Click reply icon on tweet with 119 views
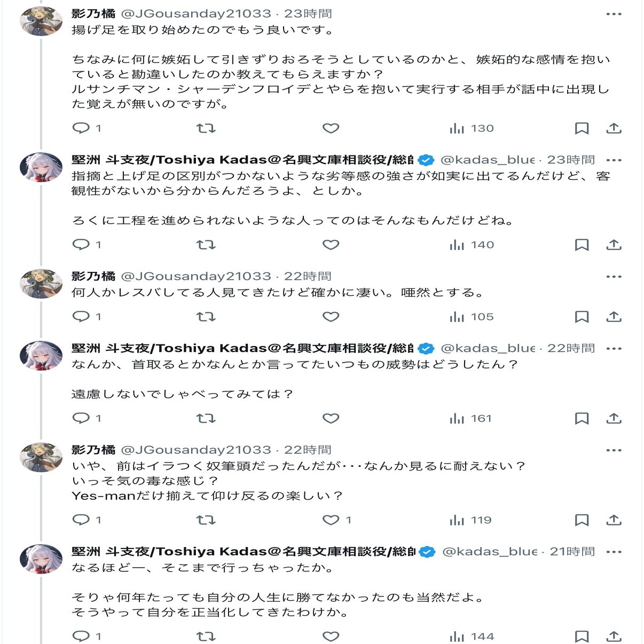 [x=81, y=520]
